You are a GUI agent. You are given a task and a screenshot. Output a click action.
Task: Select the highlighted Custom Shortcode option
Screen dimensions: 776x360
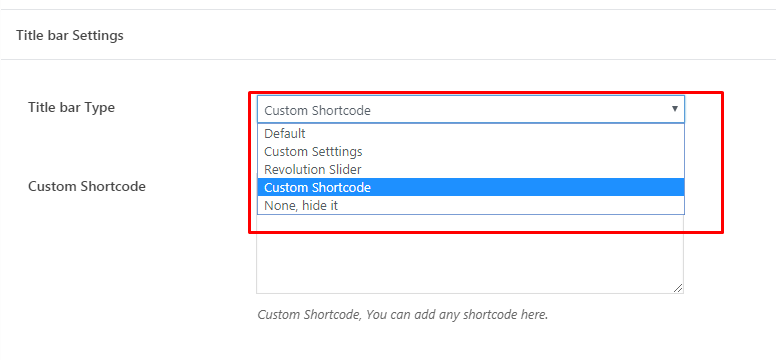pyautogui.click(x=471, y=187)
